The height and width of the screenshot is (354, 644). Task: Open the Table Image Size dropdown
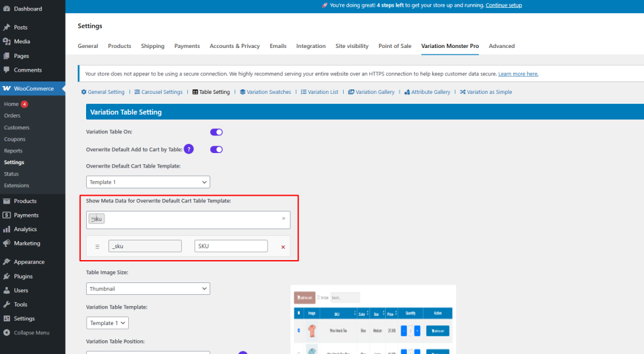(x=148, y=289)
